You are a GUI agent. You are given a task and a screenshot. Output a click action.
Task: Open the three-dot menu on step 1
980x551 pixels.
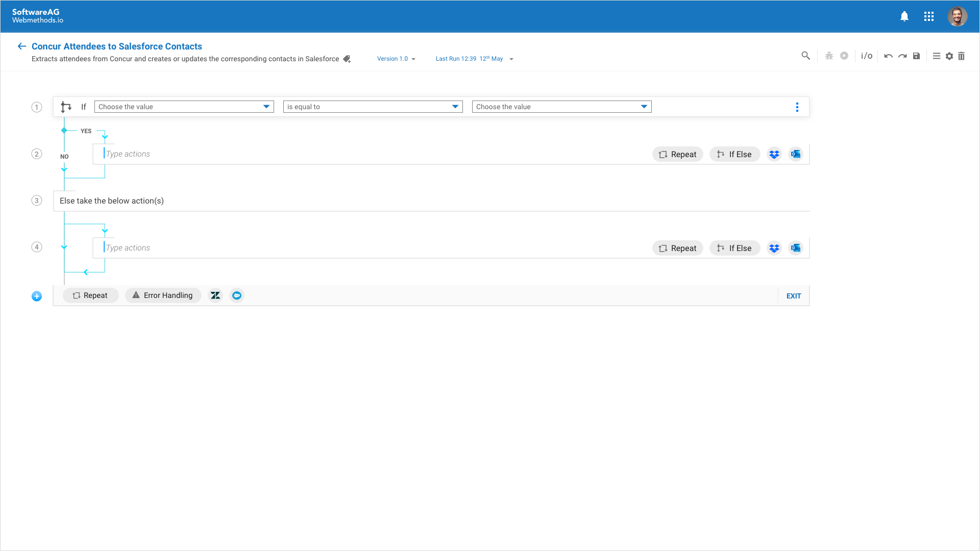click(797, 107)
